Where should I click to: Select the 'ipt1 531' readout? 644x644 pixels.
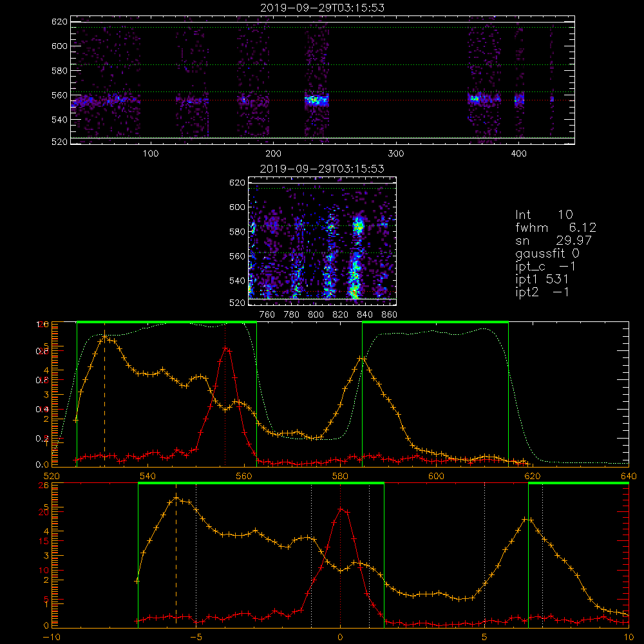(542, 279)
